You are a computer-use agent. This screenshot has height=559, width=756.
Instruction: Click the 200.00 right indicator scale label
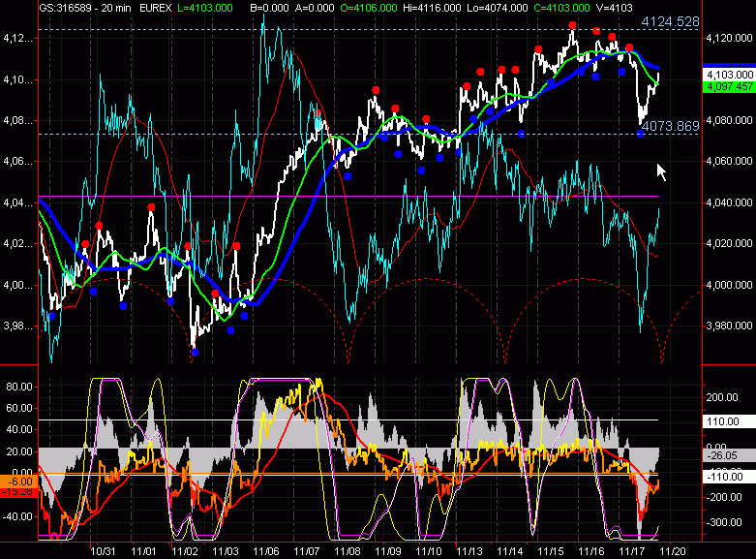(x=722, y=397)
